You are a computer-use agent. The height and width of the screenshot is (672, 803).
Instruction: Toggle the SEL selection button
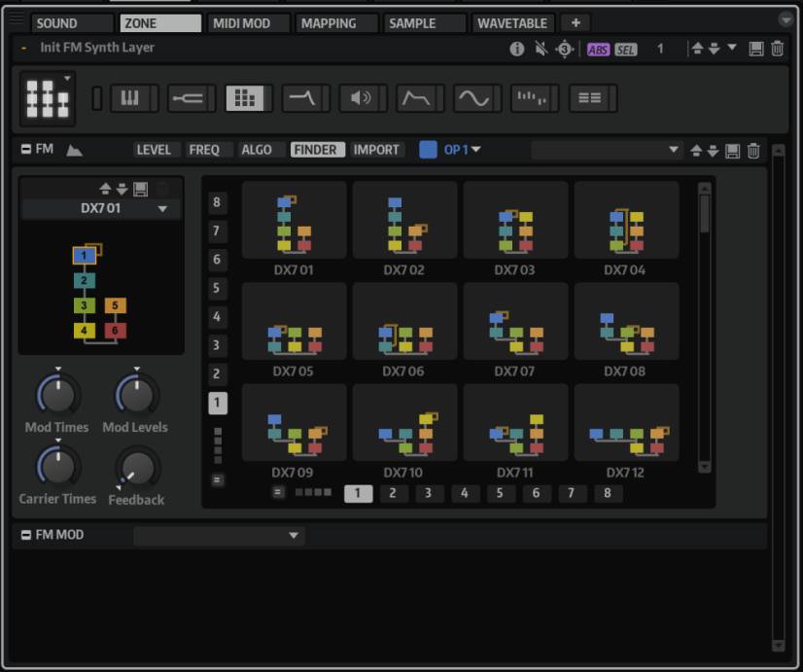point(626,49)
